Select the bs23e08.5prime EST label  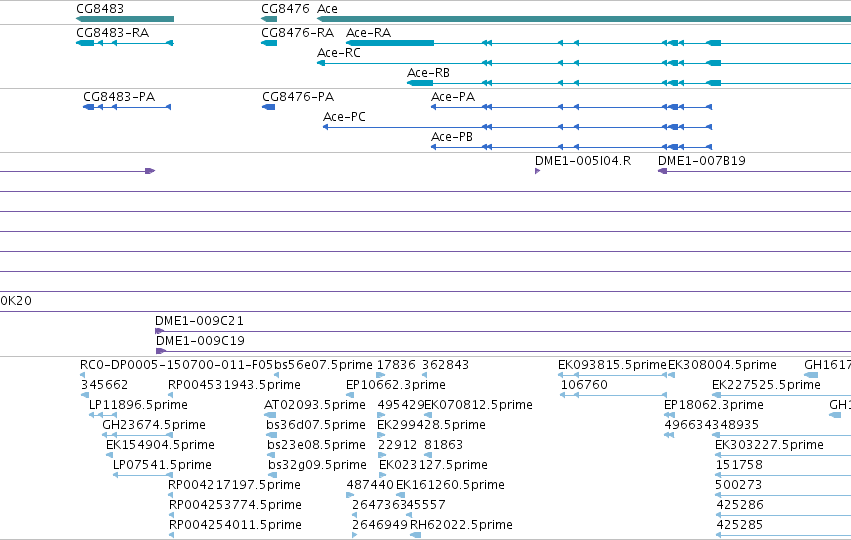click(316, 445)
